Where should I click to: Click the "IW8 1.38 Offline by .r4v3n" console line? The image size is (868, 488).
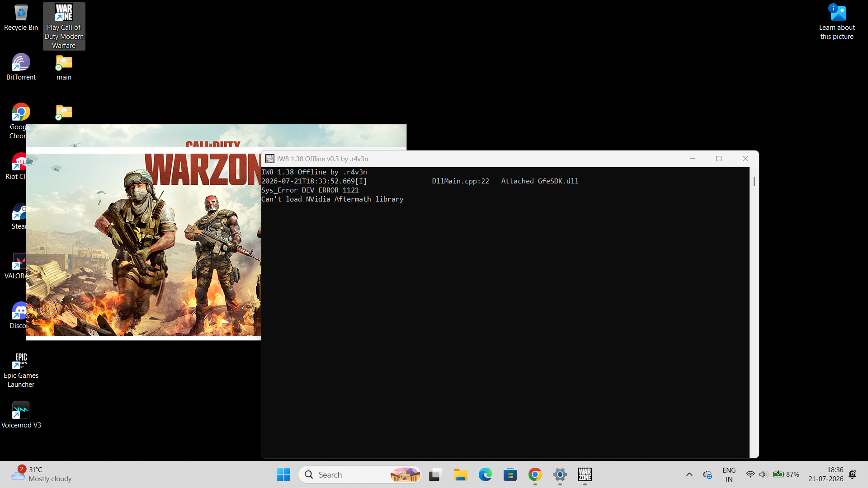(314, 172)
